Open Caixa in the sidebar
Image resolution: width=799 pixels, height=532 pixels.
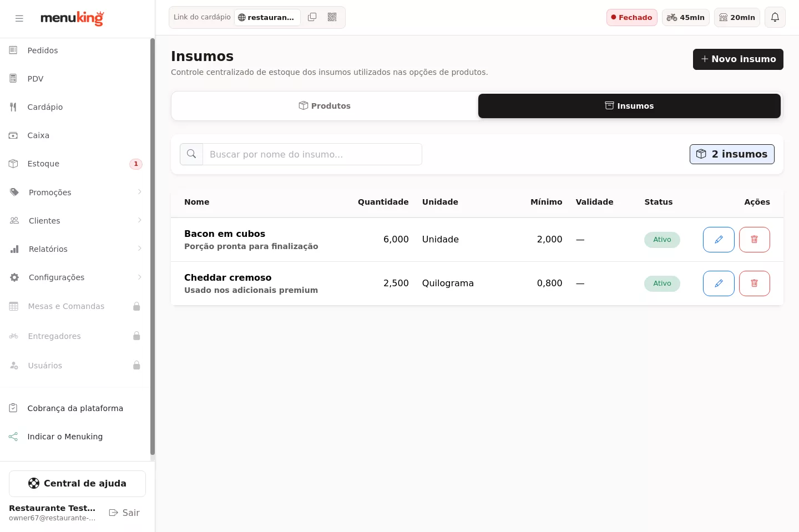(x=75, y=135)
